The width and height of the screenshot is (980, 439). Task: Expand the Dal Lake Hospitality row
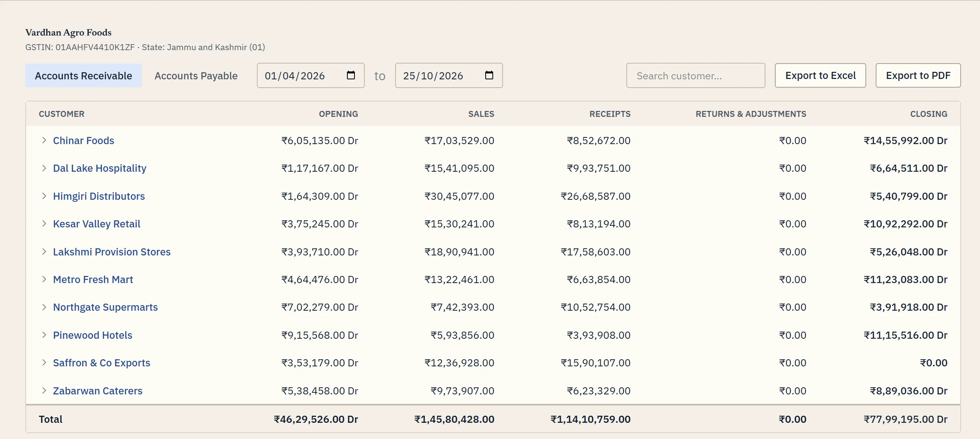[x=44, y=168]
